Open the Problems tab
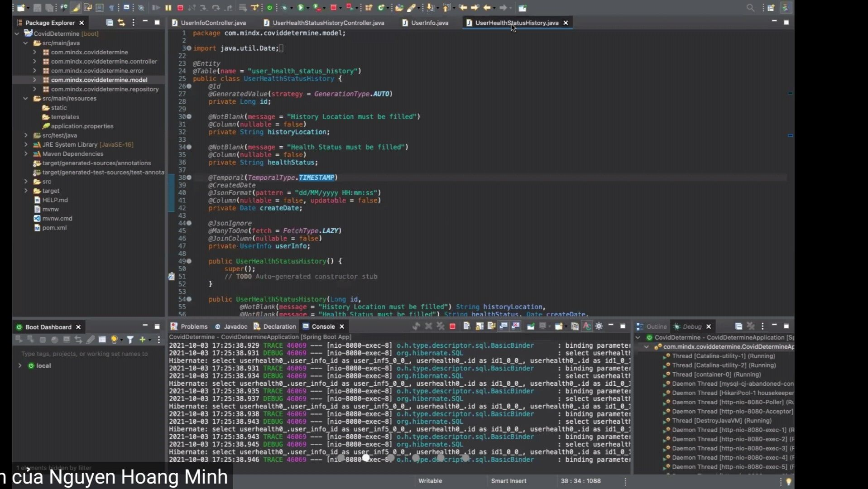The width and height of the screenshot is (868, 489). point(193,326)
